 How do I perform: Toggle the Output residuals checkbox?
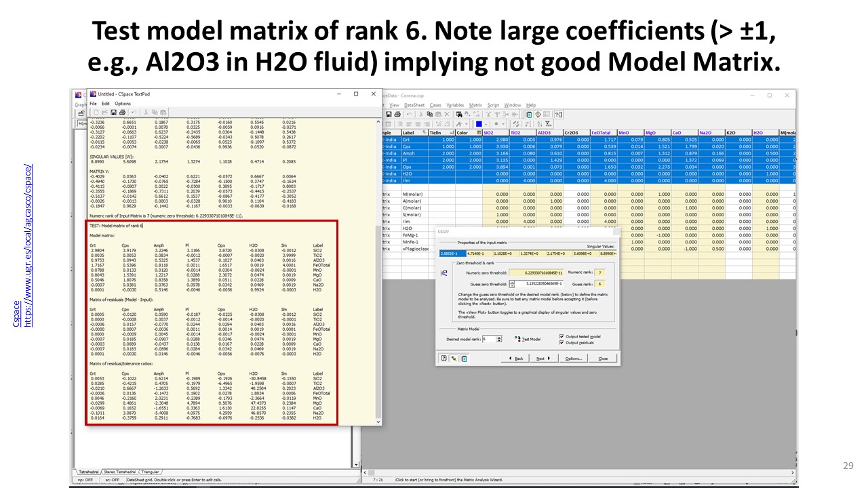pyautogui.click(x=561, y=342)
